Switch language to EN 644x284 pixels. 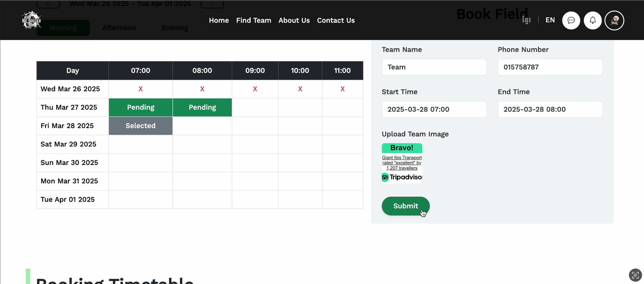coord(550,20)
